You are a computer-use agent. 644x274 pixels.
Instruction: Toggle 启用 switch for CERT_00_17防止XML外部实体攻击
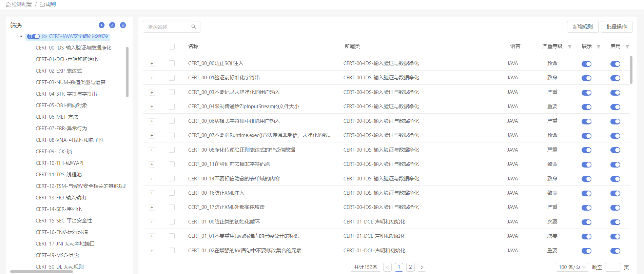click(615, 208)
